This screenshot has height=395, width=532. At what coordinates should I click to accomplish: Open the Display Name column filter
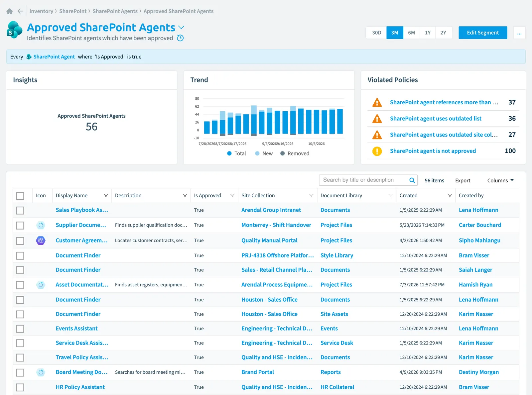(106, 196)
